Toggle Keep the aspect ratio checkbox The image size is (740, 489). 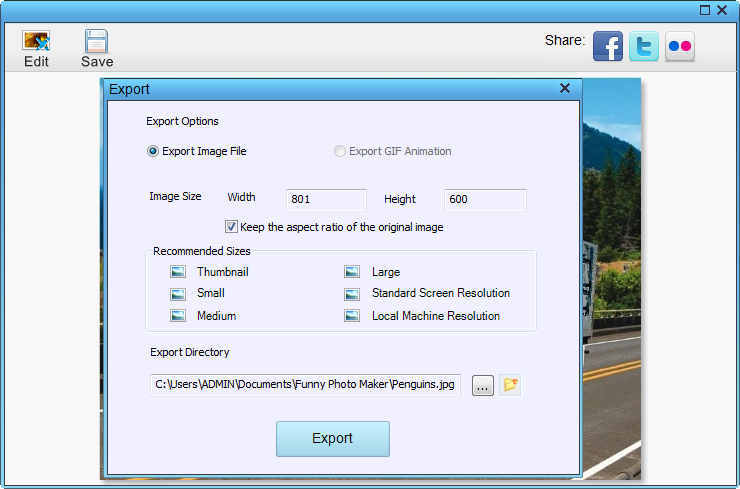coord(231,227)
